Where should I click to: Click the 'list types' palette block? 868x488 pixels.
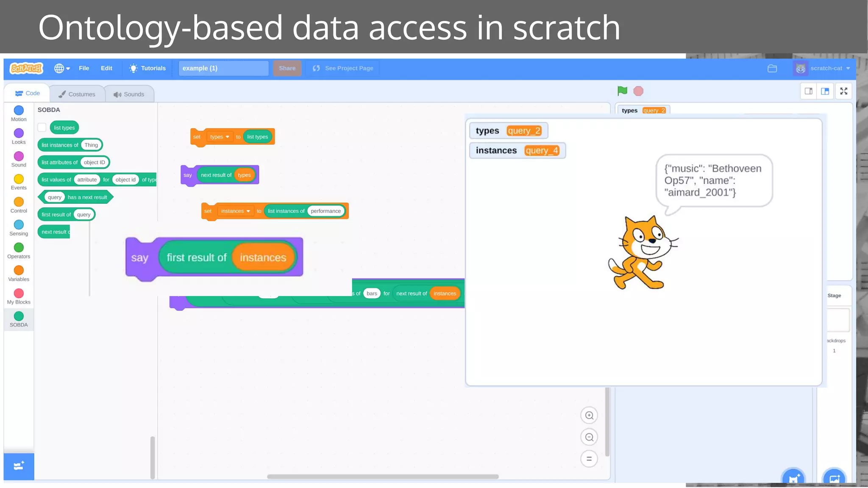[x=64, y=128]
